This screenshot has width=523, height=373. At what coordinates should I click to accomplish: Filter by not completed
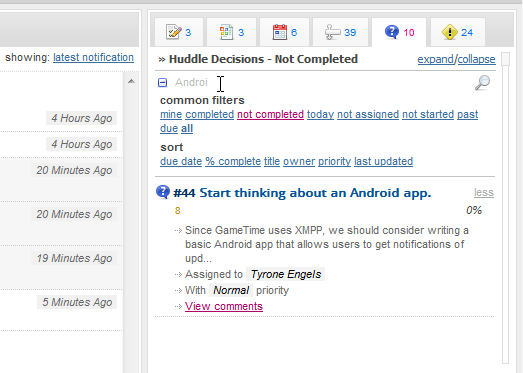[x=270, y=114]
